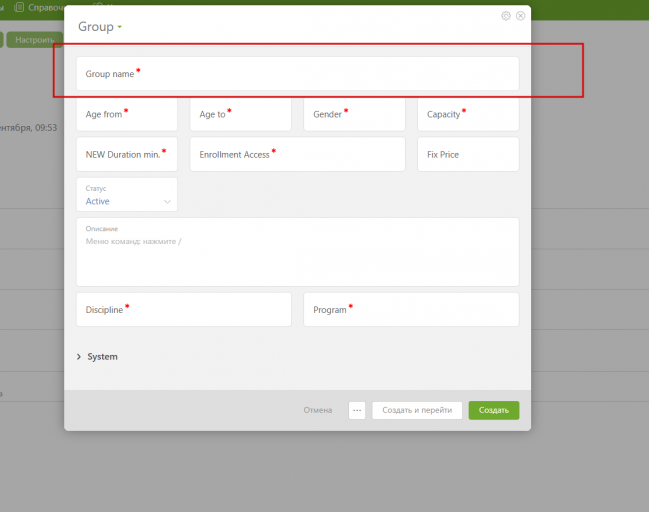Click the Отмена cancel button

318,410
